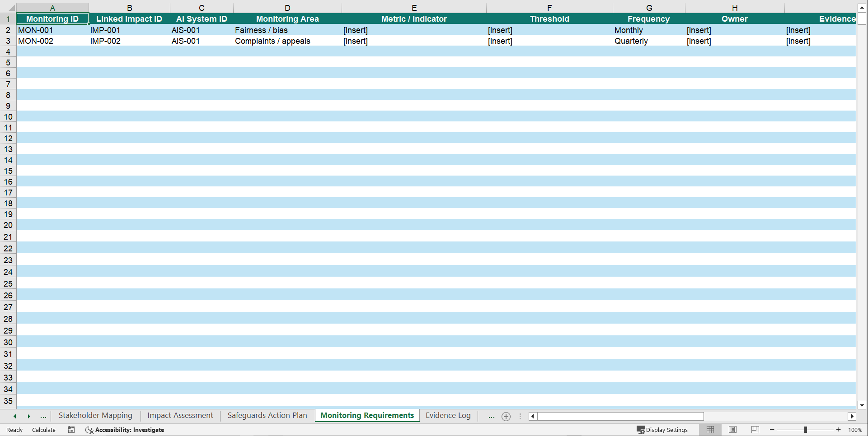The image size is (868, 436).
Task: Select the Evidence header cell
Action: 820,19
